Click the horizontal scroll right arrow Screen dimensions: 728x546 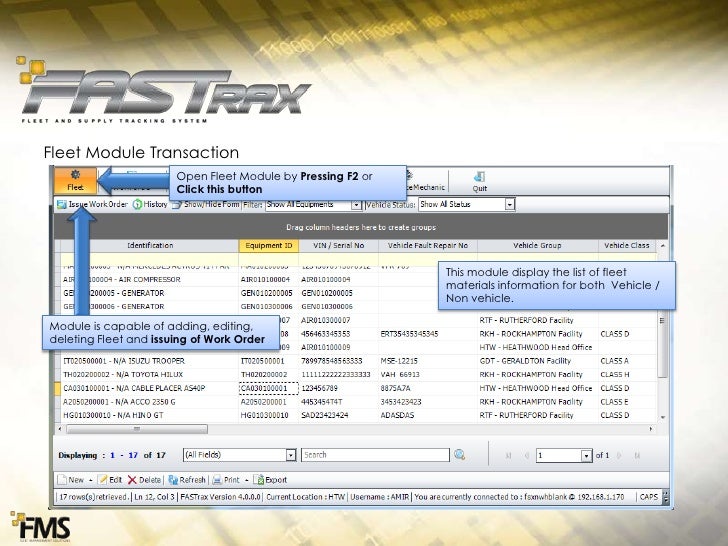pyautogui.click(x=651, y=429)
